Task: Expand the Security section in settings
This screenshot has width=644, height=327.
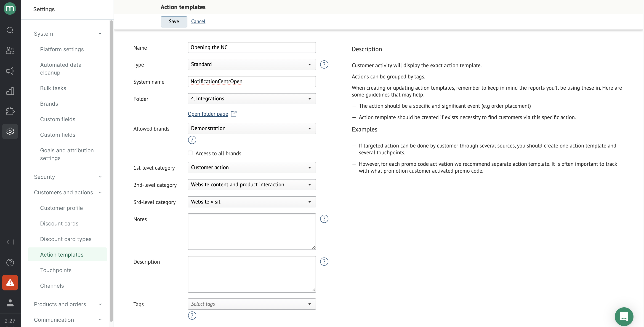Action: [x=67, y=177]
